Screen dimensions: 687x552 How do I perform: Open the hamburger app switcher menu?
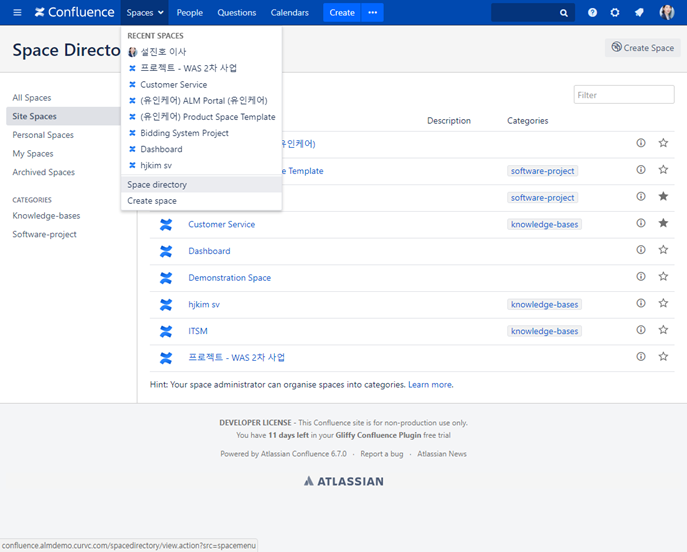(17, 13)
